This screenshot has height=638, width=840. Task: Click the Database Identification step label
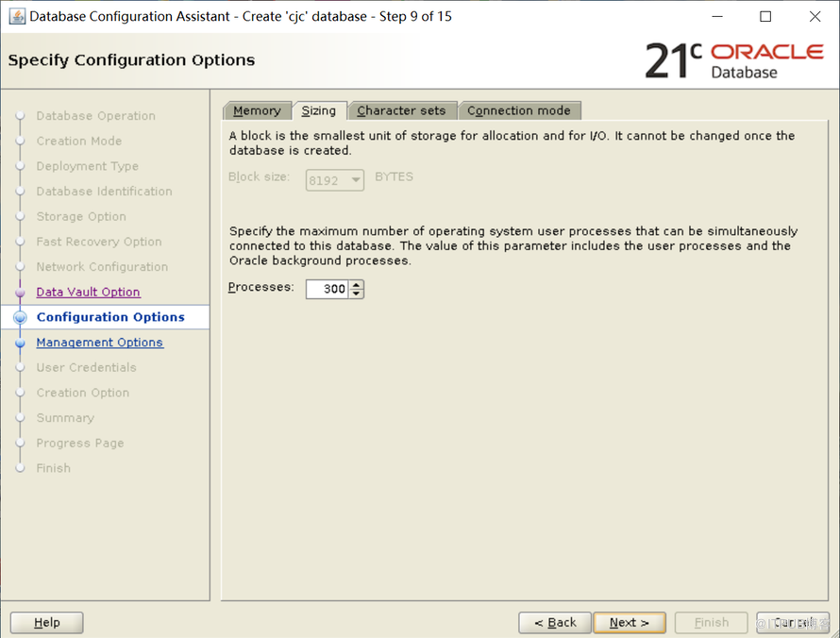pos(105,192)
